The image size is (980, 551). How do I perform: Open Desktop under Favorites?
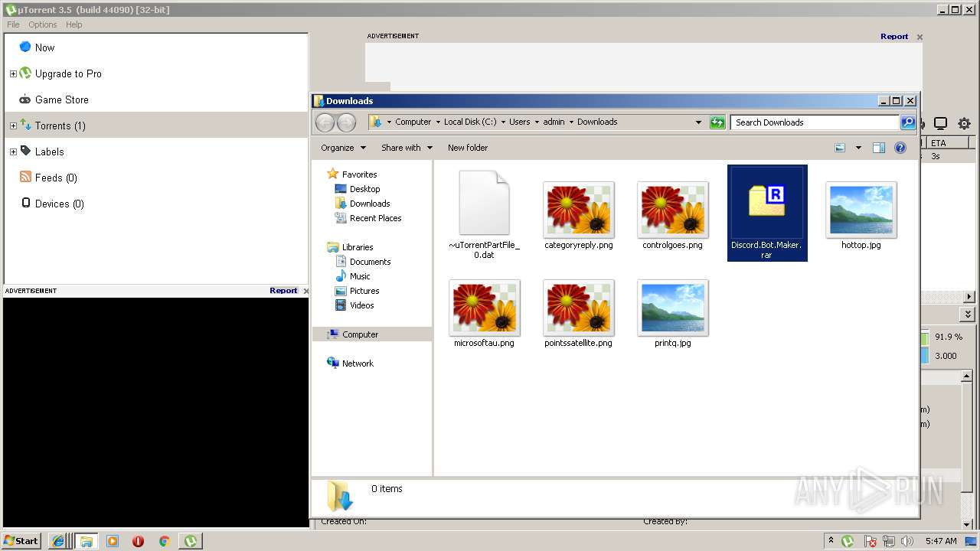[364, 189]
